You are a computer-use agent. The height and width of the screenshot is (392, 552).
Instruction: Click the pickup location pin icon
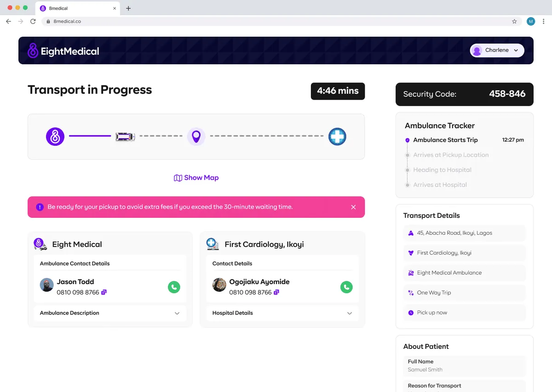tap(196, 136)
